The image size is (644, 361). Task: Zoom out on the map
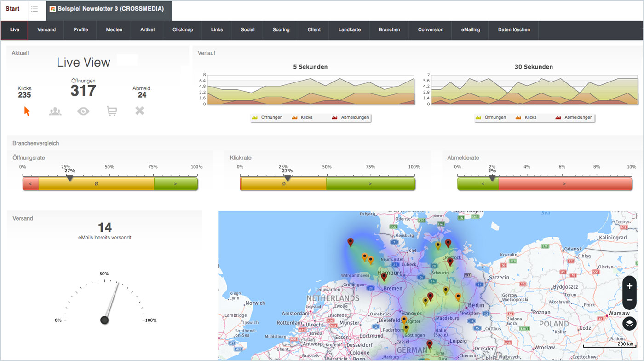(x=629, y=301)
